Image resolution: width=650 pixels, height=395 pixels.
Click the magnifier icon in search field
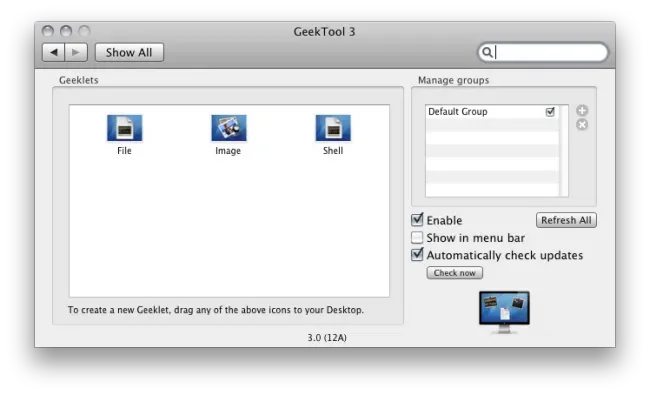click(x=488, y=53)
